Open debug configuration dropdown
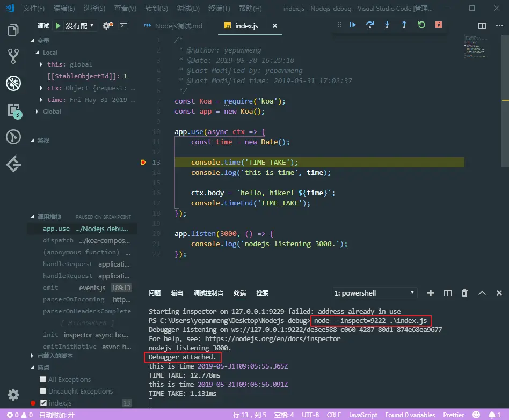The width and height of the screenshot is (509, 420). [79, 26]
